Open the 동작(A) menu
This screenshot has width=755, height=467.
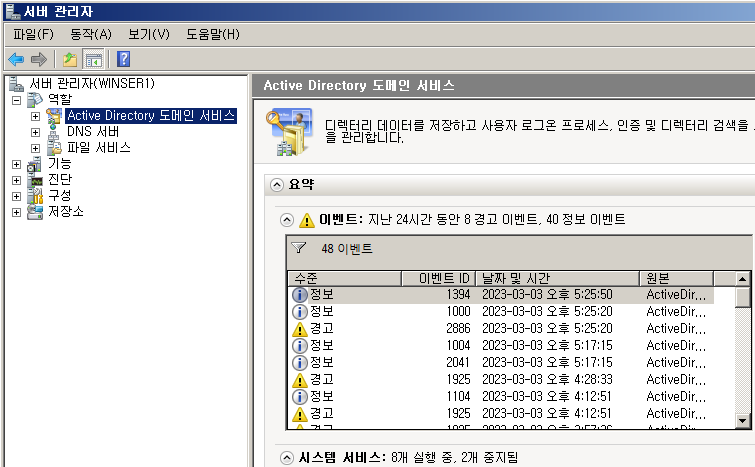pyautogui.click(x=91, y=34)
